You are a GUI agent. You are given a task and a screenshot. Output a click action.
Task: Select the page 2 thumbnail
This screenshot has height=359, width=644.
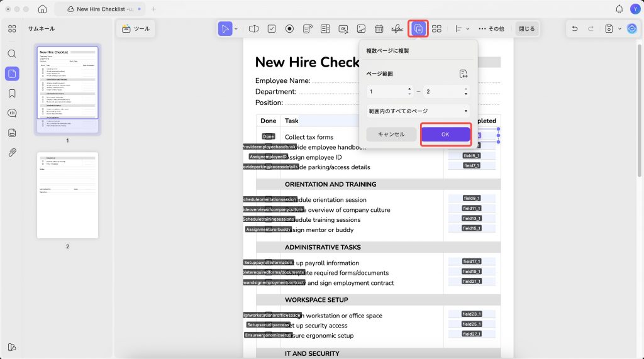click(x=68, y=195)
